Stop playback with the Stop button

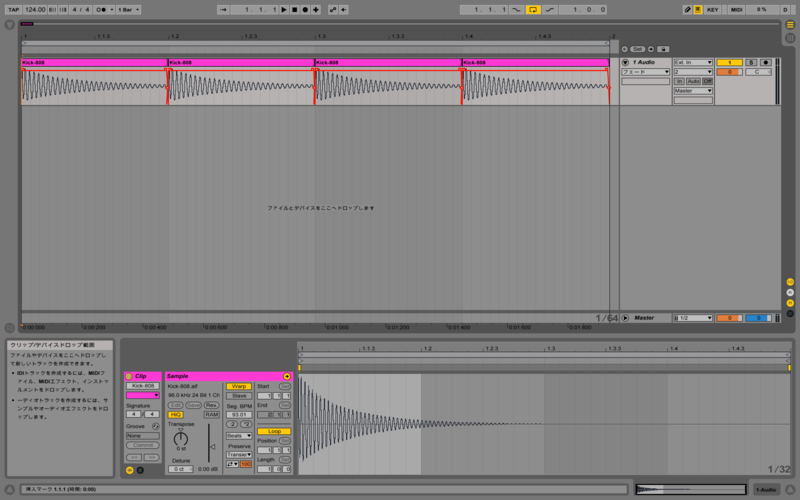tap(295, 10)
